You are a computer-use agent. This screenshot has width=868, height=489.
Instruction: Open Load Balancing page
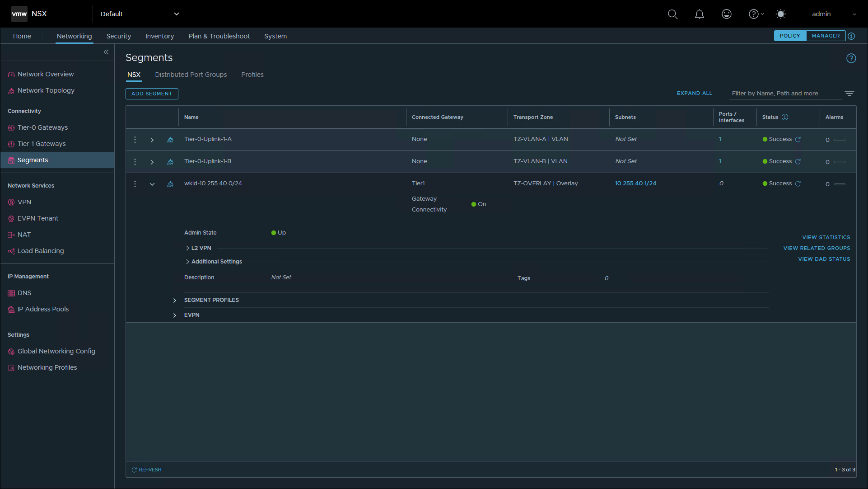pyautogui.click(x=41, y=251)
